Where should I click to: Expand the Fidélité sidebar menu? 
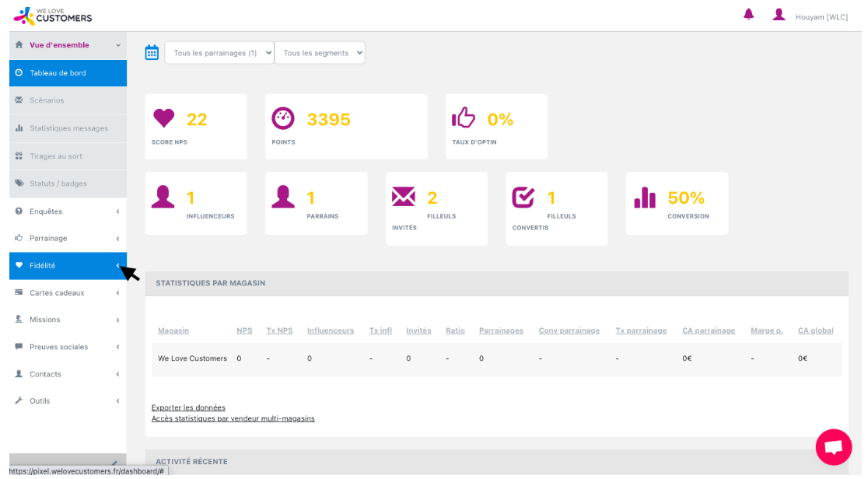coord(68,266)
